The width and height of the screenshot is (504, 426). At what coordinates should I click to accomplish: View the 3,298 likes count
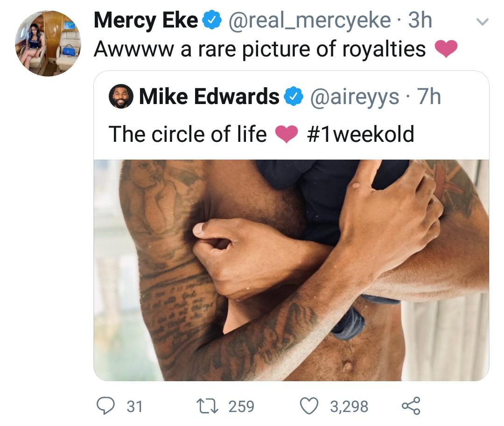tap(349, 407)
